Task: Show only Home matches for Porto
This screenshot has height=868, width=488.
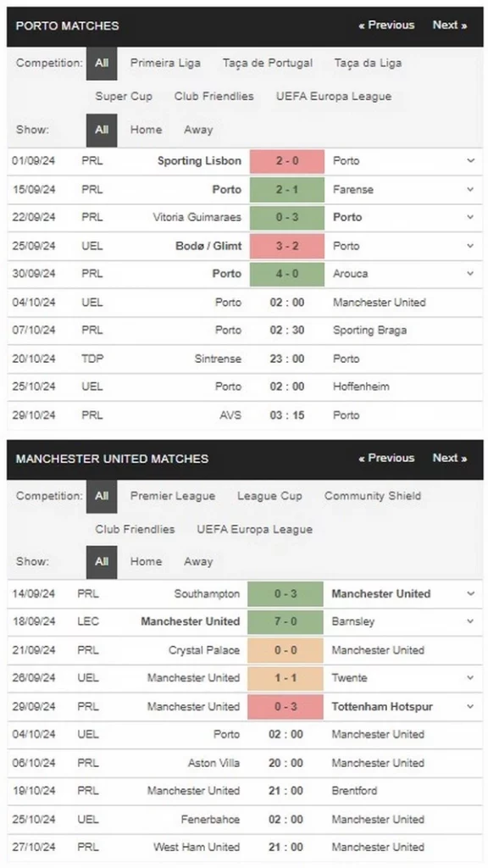Action: point(146,130)
